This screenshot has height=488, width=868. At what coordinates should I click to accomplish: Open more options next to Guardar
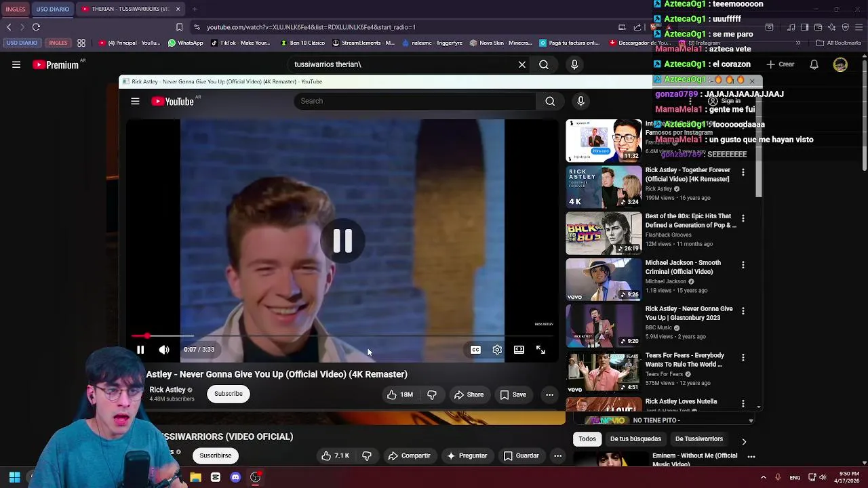pyautogui.click(x=557, y=455)
